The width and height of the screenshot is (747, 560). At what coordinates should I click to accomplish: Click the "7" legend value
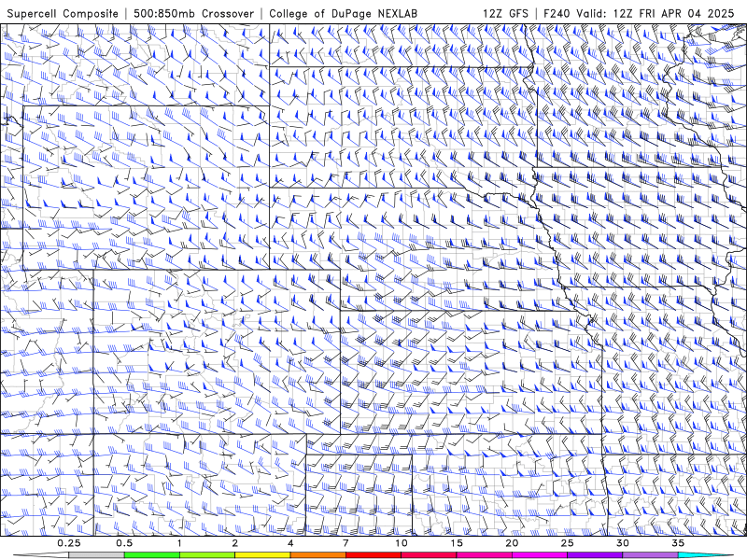click(345, 543)
